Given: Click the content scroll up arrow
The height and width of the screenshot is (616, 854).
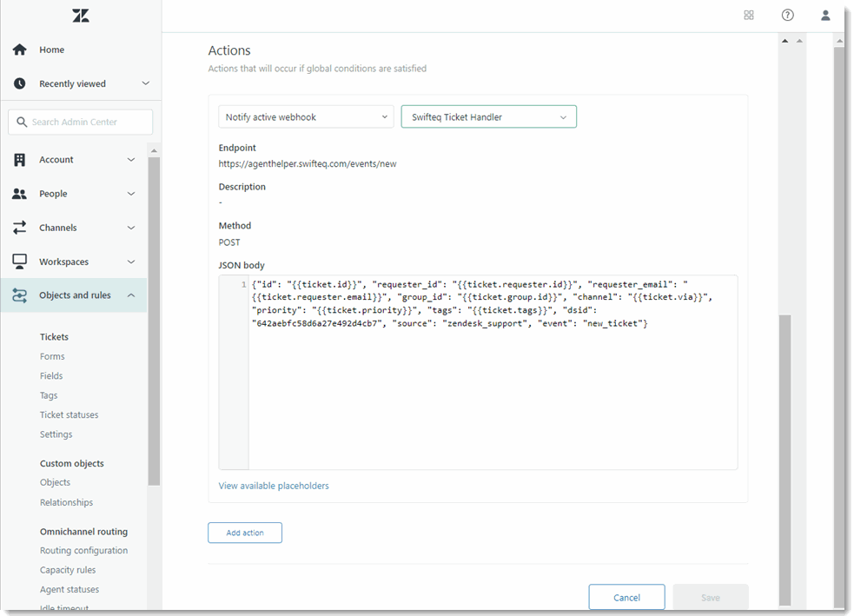Looking at the screenshot, I should [784, 41].
